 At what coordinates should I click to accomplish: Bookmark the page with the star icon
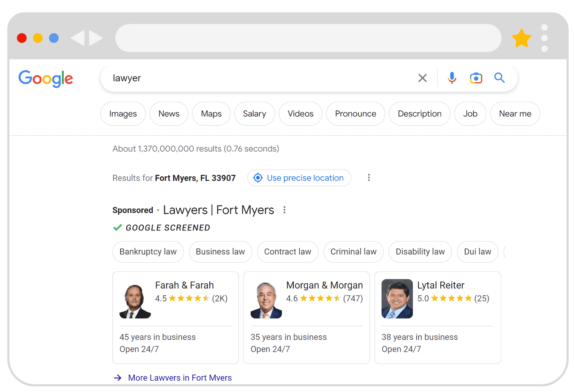(x=521, y=38)
